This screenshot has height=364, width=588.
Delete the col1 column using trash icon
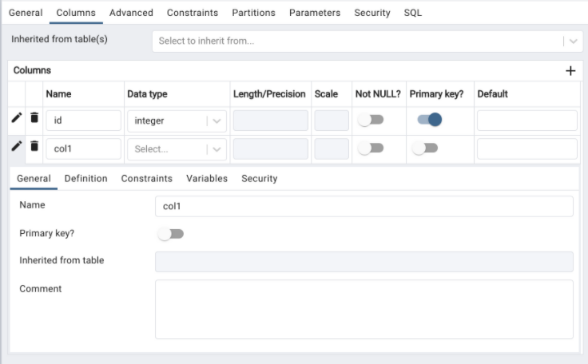click(34, 146)
